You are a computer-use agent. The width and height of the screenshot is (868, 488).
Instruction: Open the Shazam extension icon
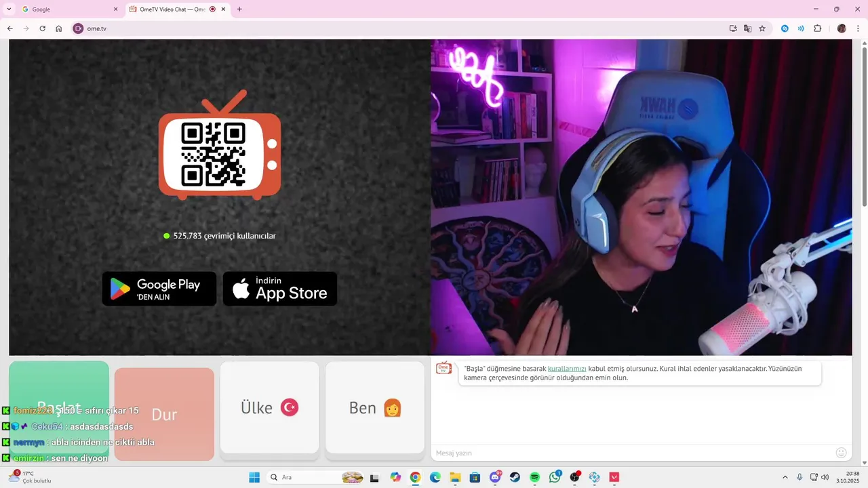[785, 28]
